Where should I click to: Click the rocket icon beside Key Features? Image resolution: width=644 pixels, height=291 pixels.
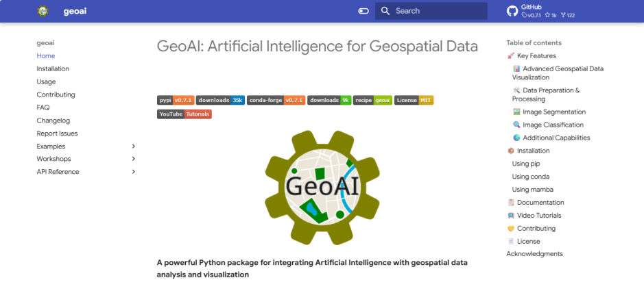coord(511,56)
